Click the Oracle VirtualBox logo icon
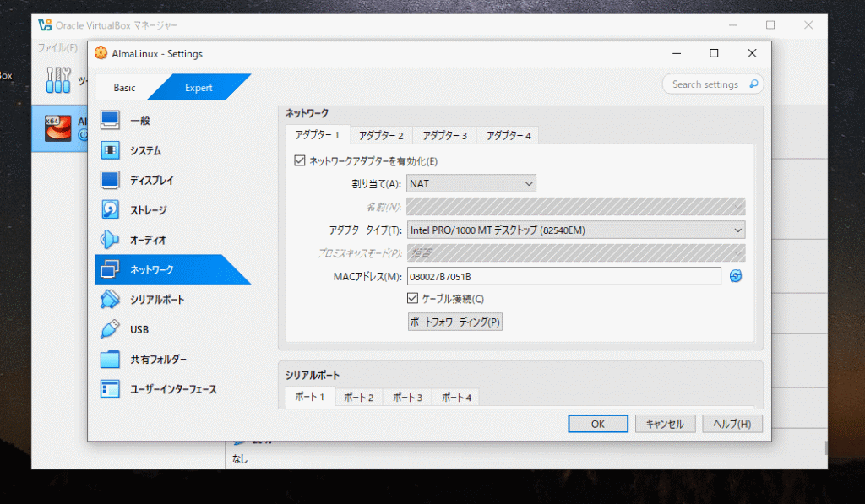 click(45, 24)
